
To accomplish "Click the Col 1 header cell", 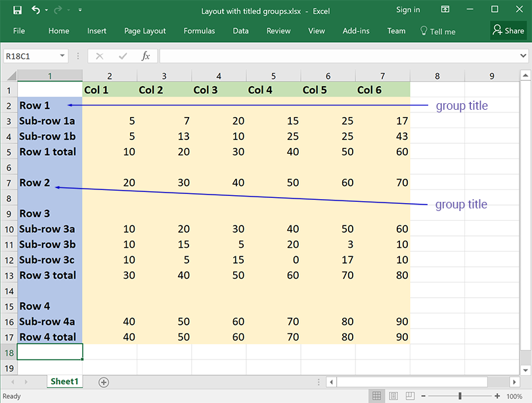I will click(x=110, y=89).
